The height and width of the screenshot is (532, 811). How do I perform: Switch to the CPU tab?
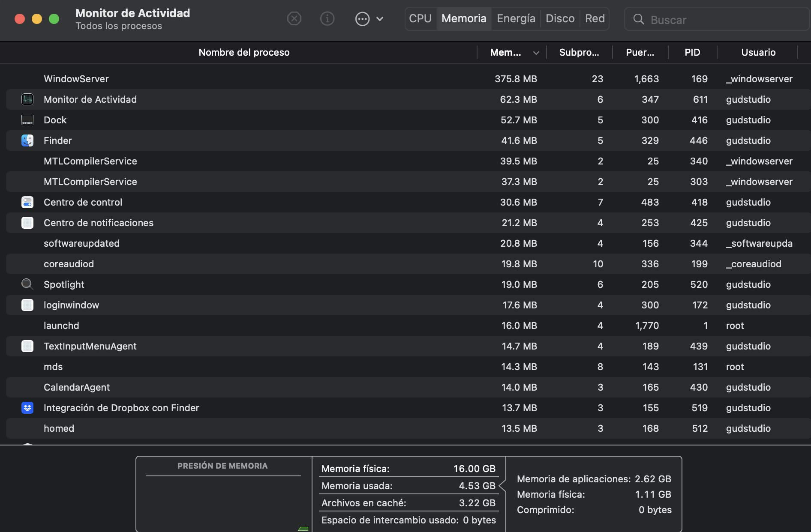pyautogui.click(x=420, y=19)
